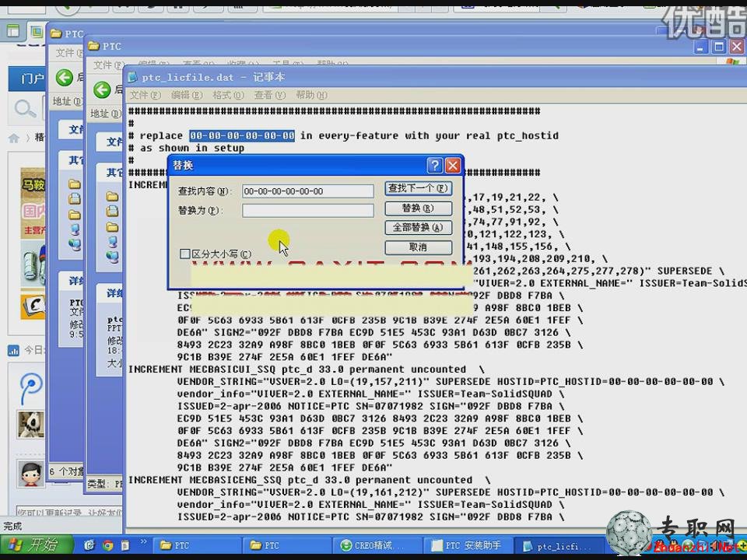
Task: Click Back arrow in rear PTC explorer window
Action: point(65,77)
